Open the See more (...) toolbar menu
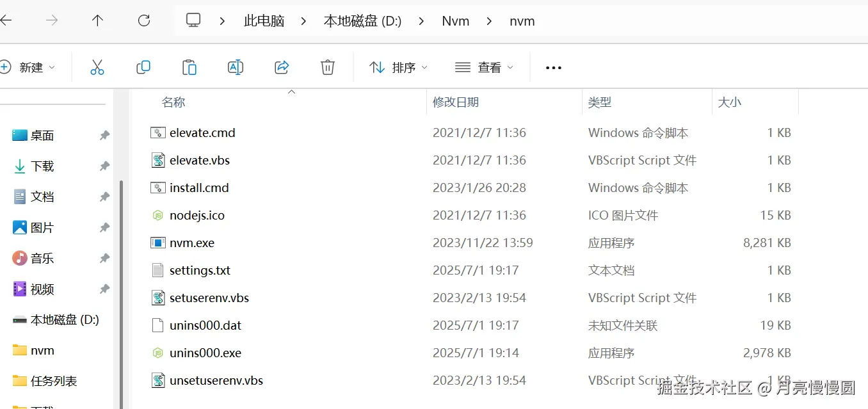This screenshot has width=868, height=409. pos(552,67)
